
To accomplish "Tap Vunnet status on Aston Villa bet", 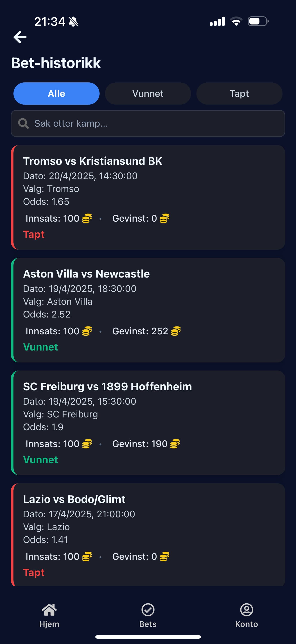I will tap(40, 347).
